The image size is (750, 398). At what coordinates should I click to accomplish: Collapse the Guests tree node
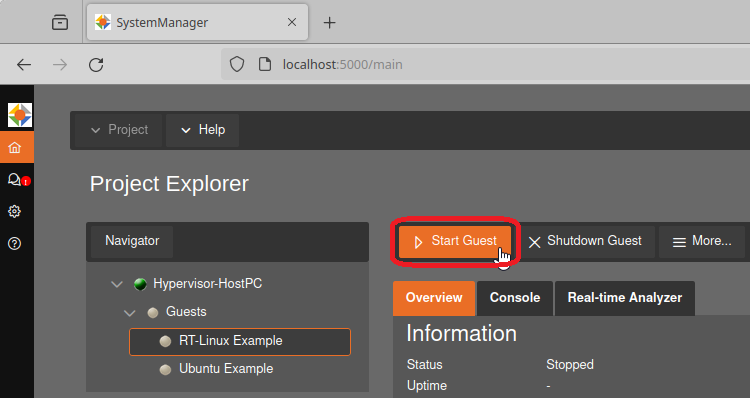[x=130, y=313]
